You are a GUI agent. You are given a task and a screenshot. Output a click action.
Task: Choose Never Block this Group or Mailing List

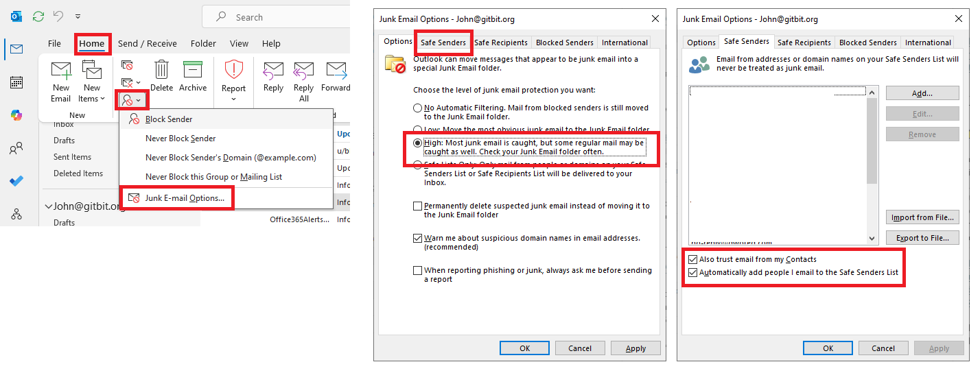coord(226,176)
